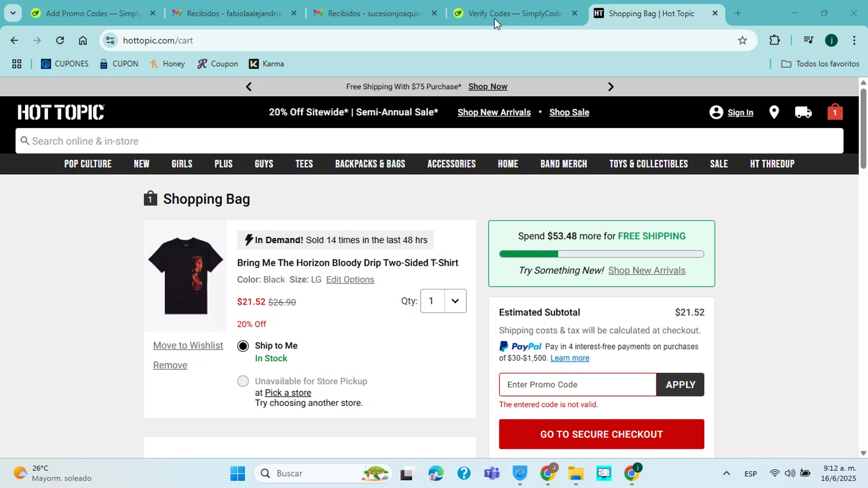
Task: Select the Ship to Me option
Action: (x=243, y=346)
